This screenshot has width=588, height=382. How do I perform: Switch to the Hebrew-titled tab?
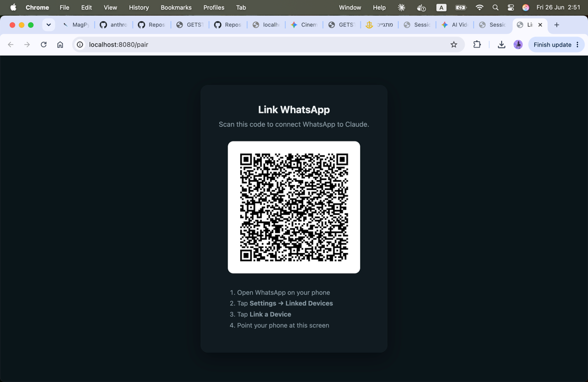[x=380, y=25]
